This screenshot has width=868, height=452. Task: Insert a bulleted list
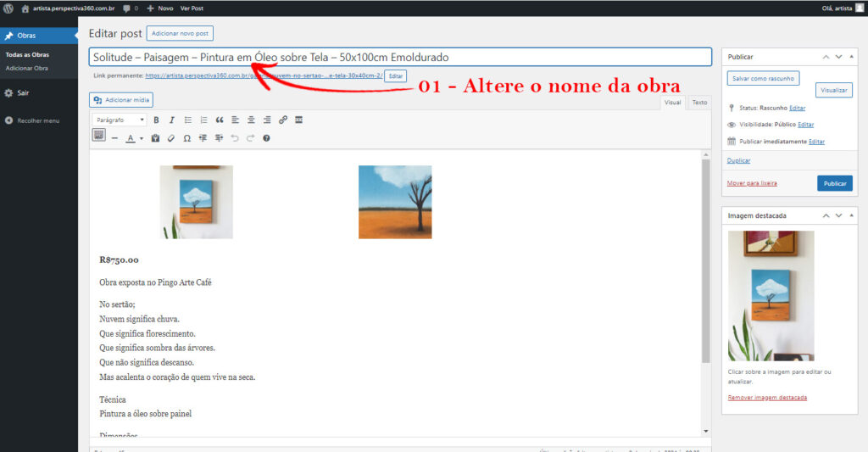187,120
